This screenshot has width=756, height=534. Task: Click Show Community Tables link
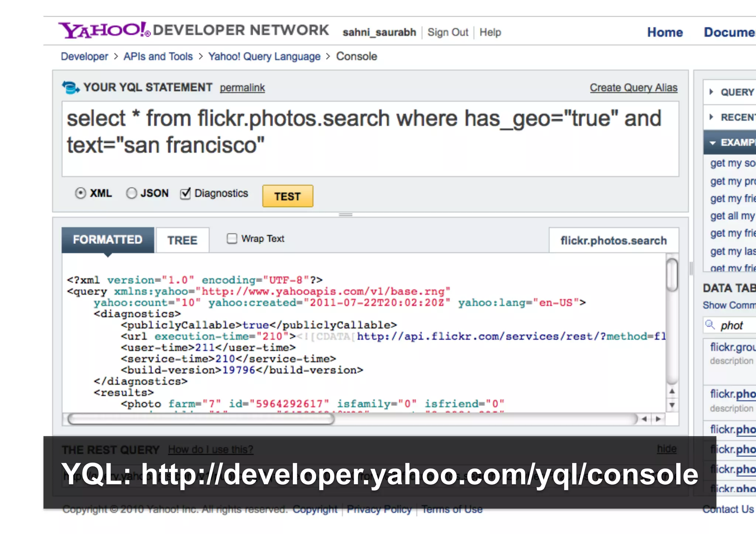tap(729, 305)
